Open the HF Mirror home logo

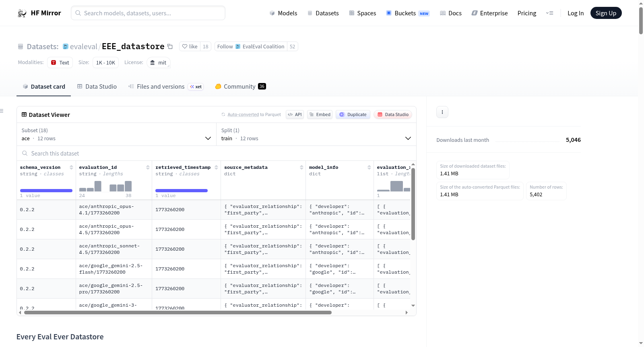(39, 13)
